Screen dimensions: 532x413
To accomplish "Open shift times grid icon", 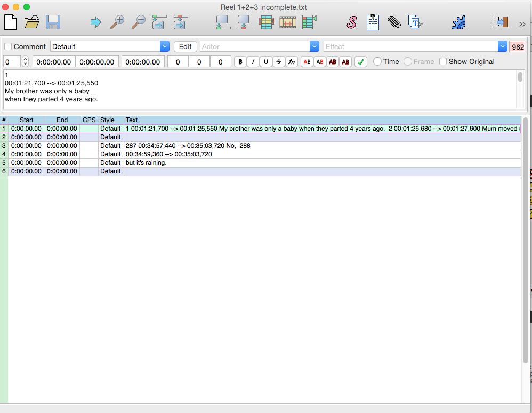I will point(266,22).
